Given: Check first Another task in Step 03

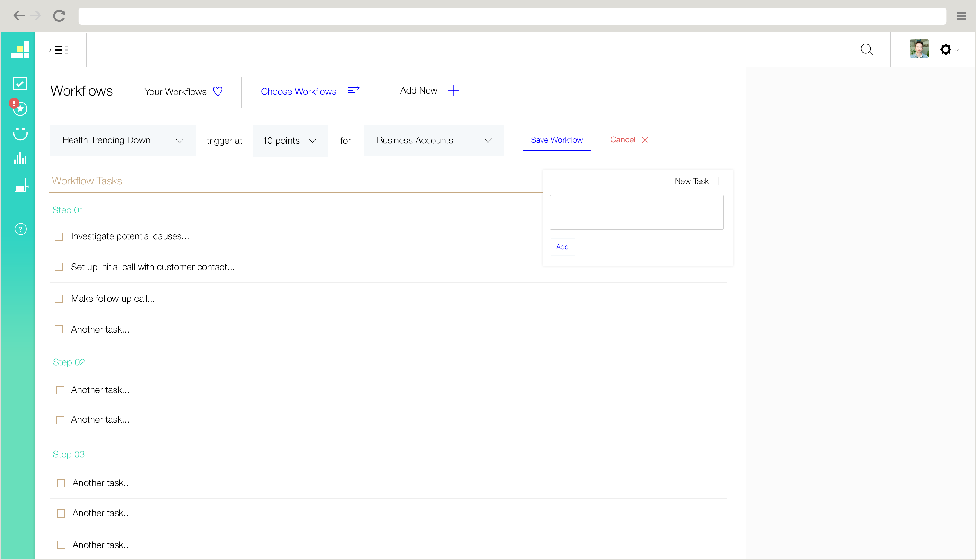Looking at the screenshot, I should pyautogui.click(x=61, y=483).
